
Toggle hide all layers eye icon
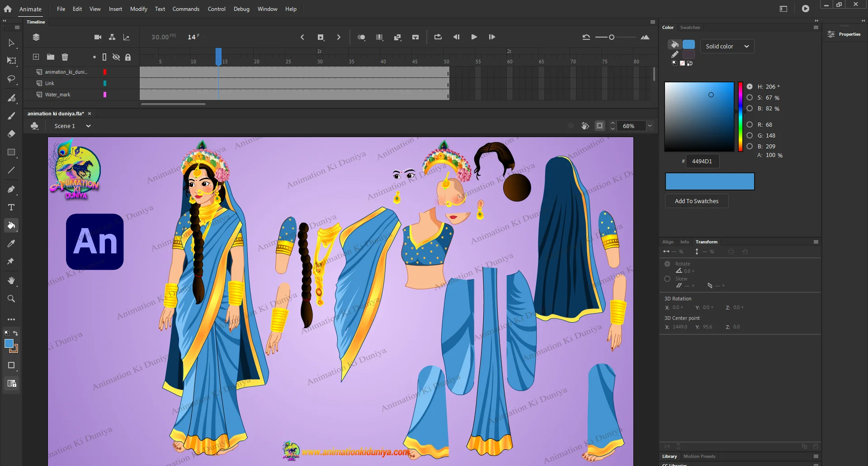point(116,57)
